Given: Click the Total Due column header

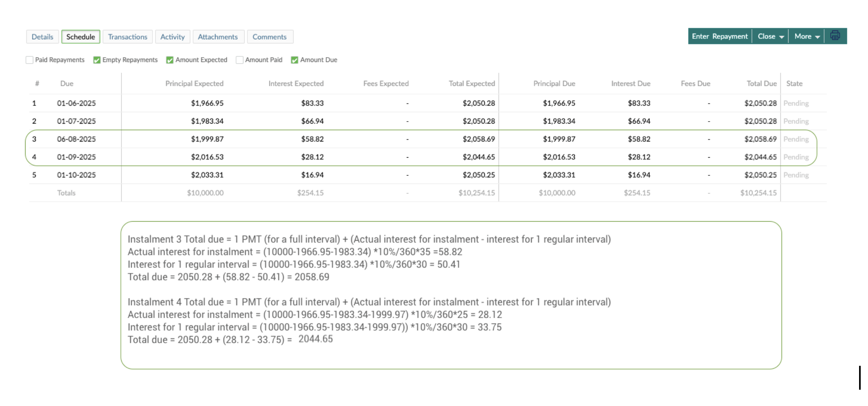Looking at the screenshot, I should 761,83.
